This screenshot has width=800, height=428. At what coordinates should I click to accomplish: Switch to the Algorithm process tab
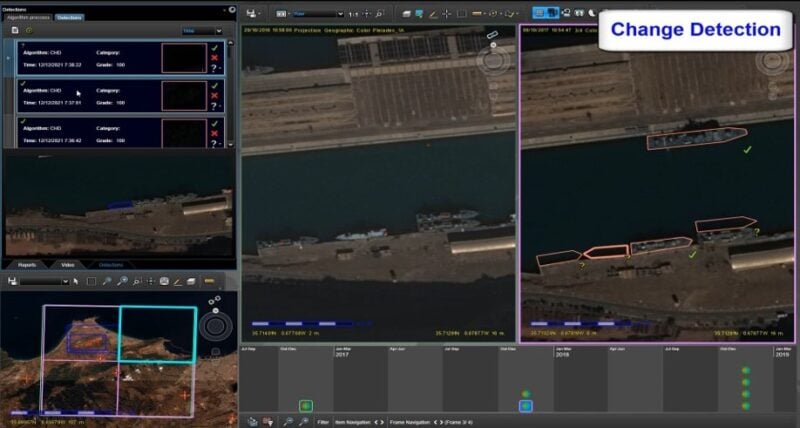tap(29, 18)
